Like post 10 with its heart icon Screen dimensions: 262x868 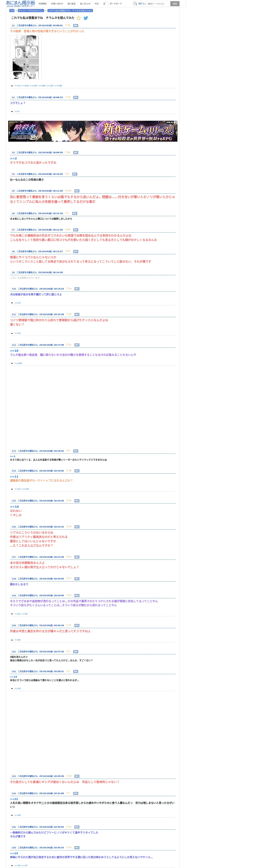(67, 289)
